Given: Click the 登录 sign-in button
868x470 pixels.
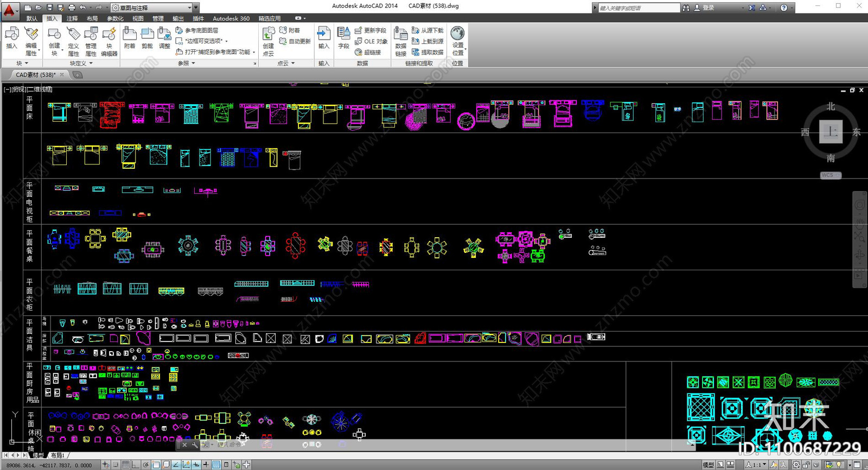Looking at the screenshot, I should 705,8.
